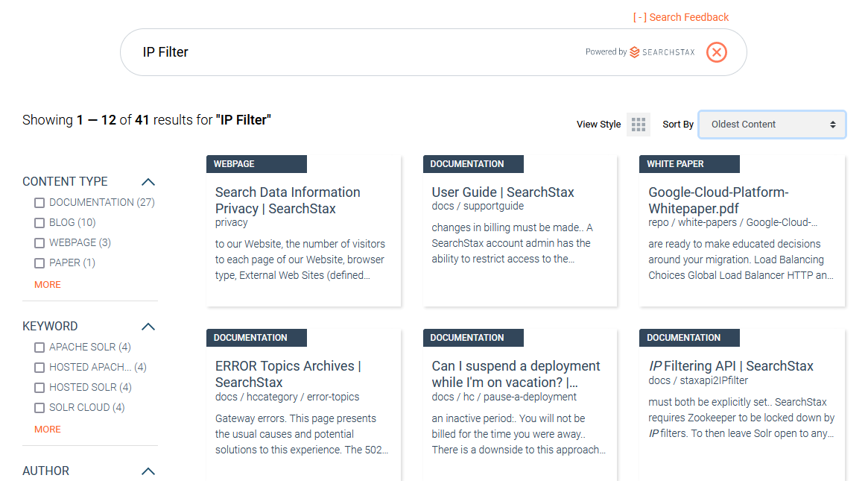The height and width of the screenshot is (481, 868).
Task: Clear the search query with the X icon
Action: 716,51
